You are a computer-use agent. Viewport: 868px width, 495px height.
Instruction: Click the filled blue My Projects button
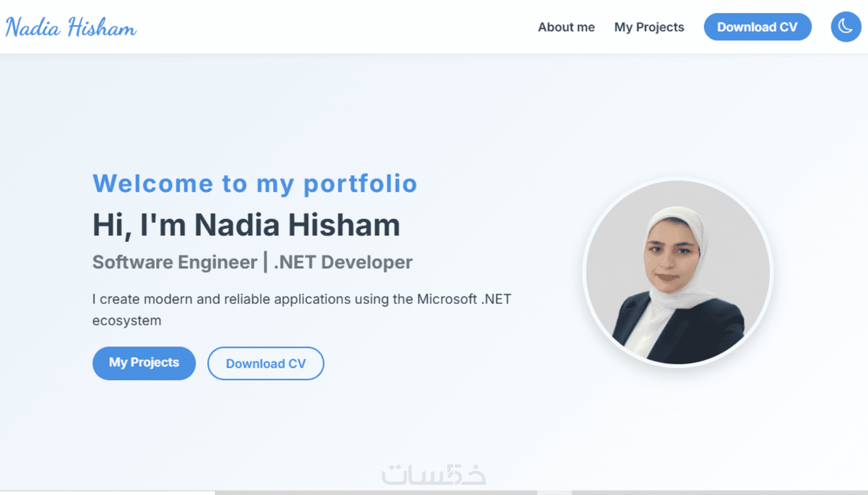pyautogui.click(x=144, y=363)
